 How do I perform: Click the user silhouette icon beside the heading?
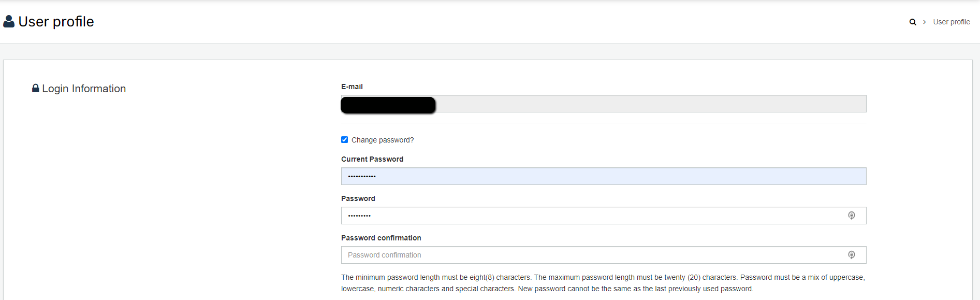coord(9,21)
